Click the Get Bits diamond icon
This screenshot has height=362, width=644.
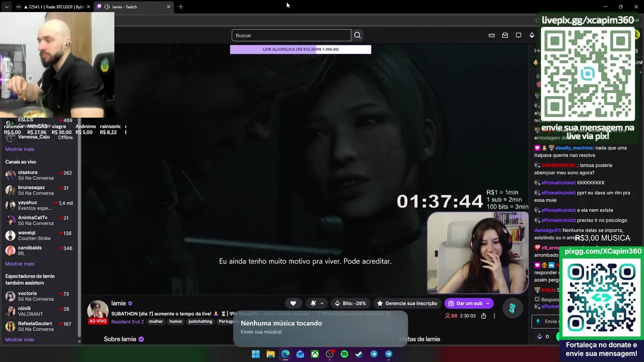click(532, 35)
